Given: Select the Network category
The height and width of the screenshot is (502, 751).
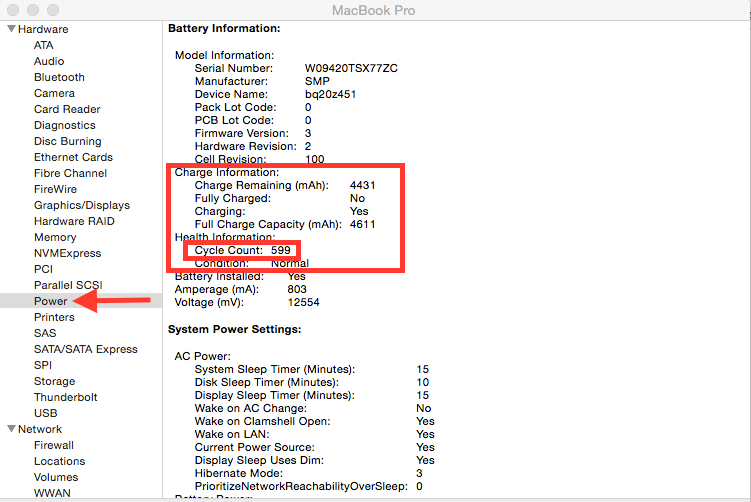Looking at the screenshot, I should pos(40,429).
